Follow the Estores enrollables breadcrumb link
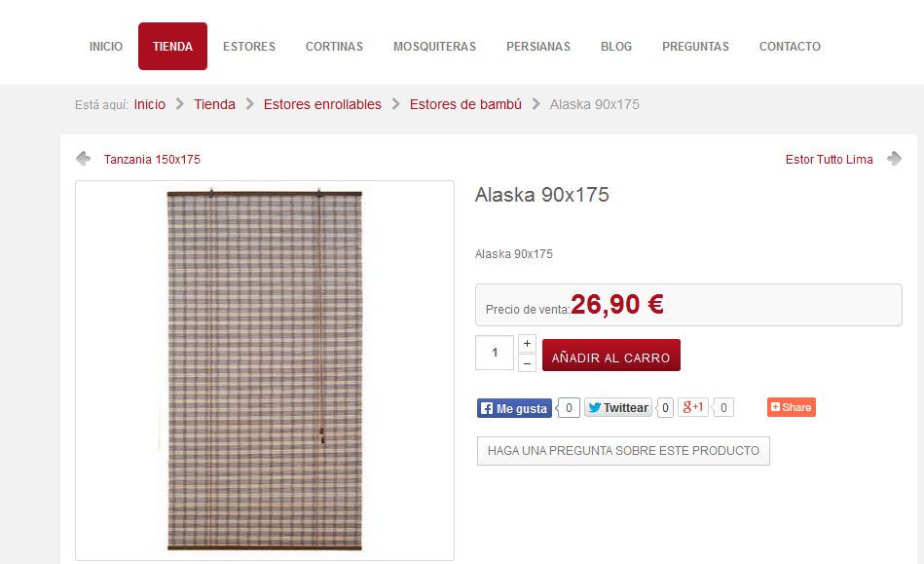 click(322, 104)
